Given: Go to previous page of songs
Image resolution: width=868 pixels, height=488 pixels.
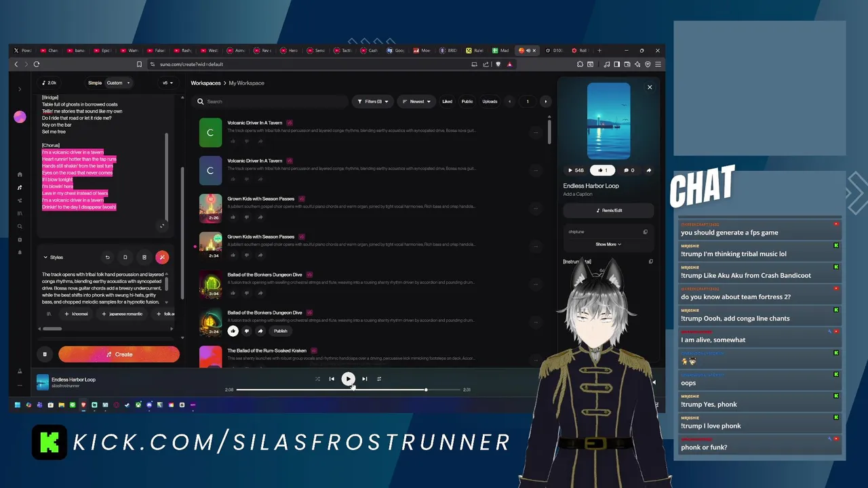Looking at the screenshot, I should point(510,102).
